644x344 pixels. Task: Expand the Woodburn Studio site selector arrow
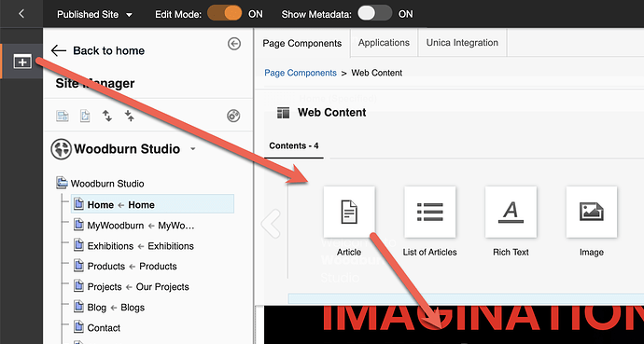(x=193, y=149)
